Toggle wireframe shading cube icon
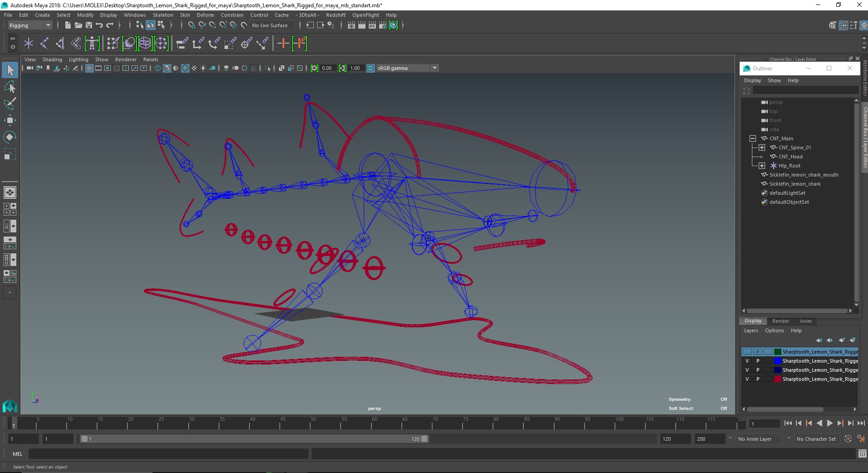Viewport: 868px width, 473px height. (x=158, y=68)
